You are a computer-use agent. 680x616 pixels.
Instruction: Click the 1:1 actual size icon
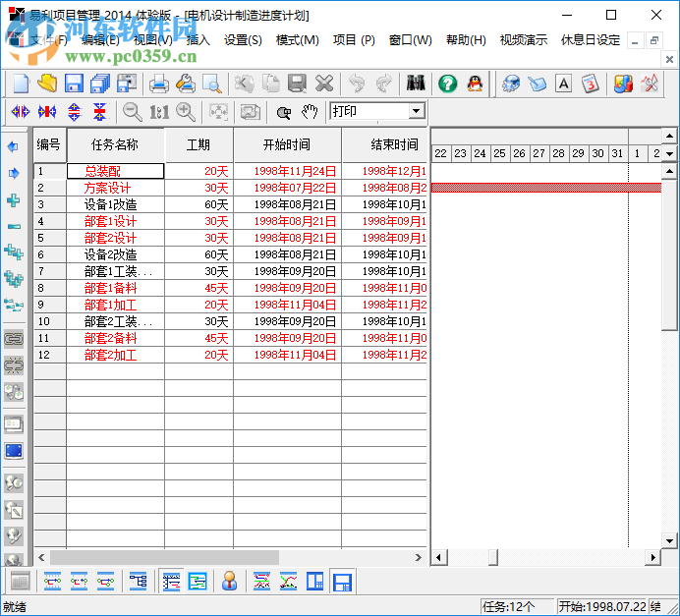(159, 112)
